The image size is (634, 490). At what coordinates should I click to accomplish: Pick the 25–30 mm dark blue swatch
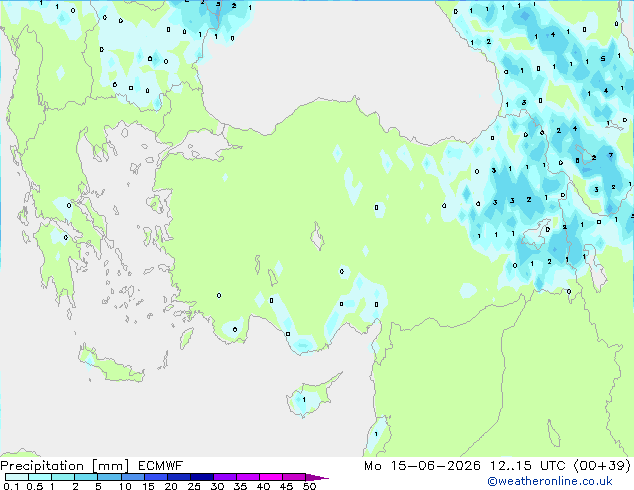(201, 477)
